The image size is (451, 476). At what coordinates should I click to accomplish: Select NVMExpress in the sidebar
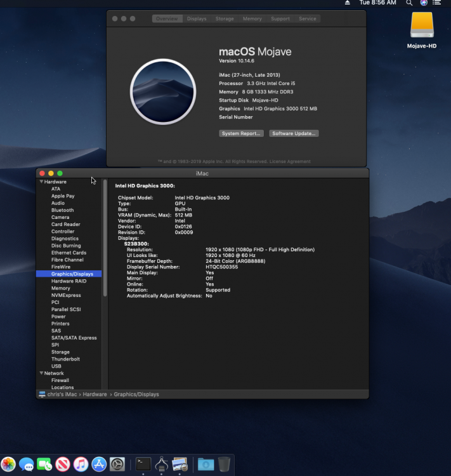click(66, 295)
